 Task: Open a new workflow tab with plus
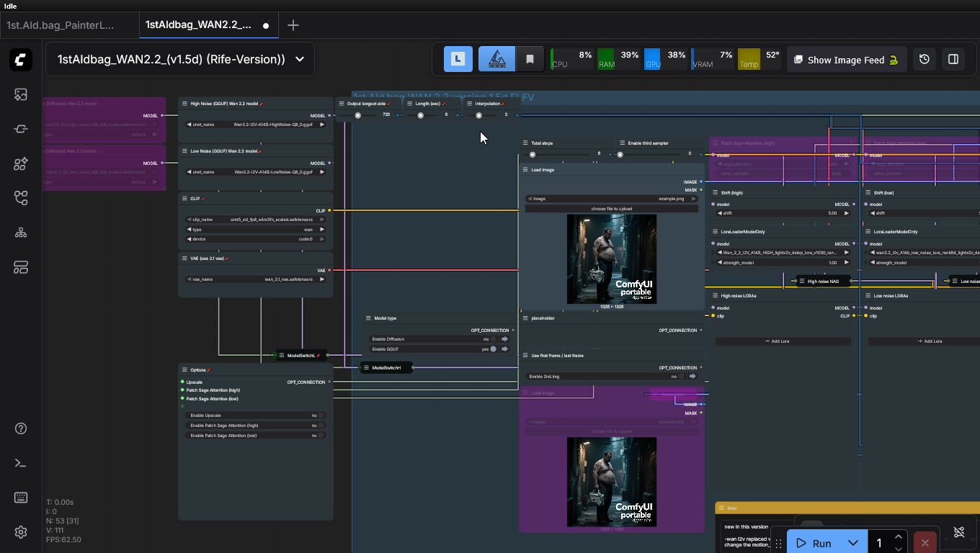click(x=293, y=25)
